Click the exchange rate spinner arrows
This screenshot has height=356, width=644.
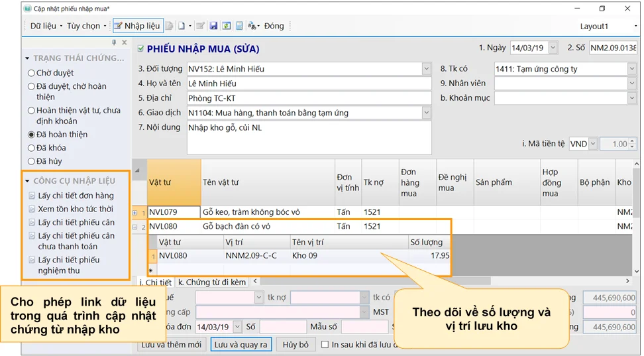click(633, 144)
